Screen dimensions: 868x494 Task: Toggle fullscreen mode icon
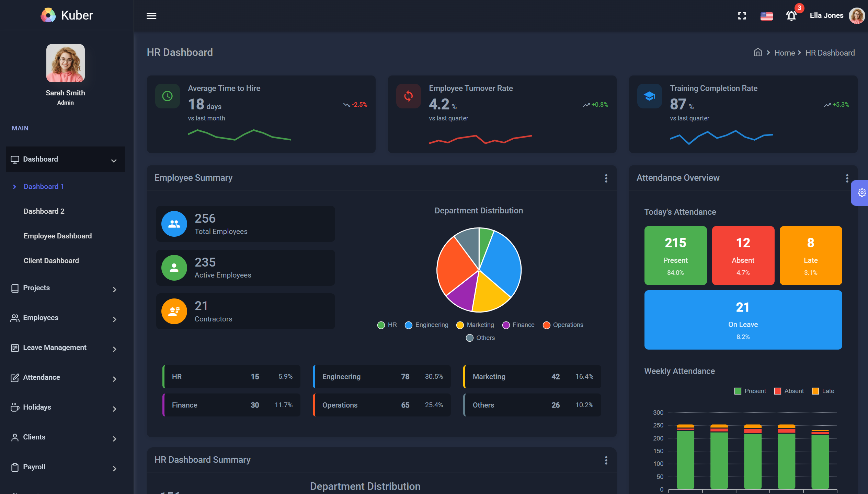[742, 16]
